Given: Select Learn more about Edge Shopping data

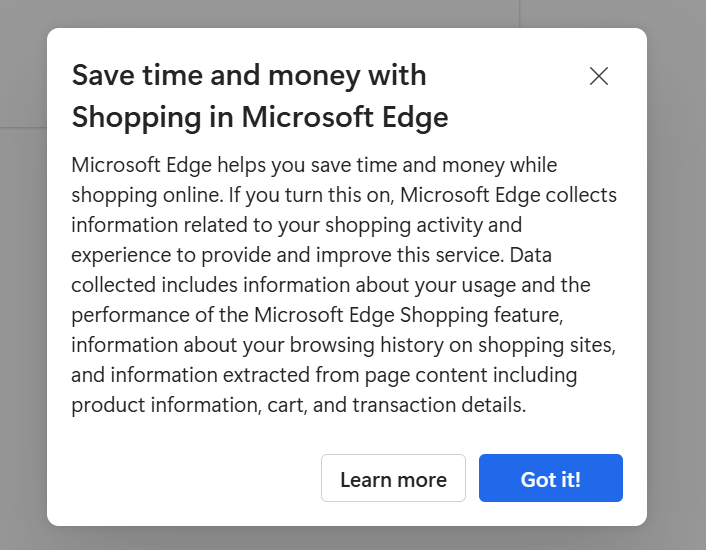Looking at the screenshot, I should coord(393,478).
